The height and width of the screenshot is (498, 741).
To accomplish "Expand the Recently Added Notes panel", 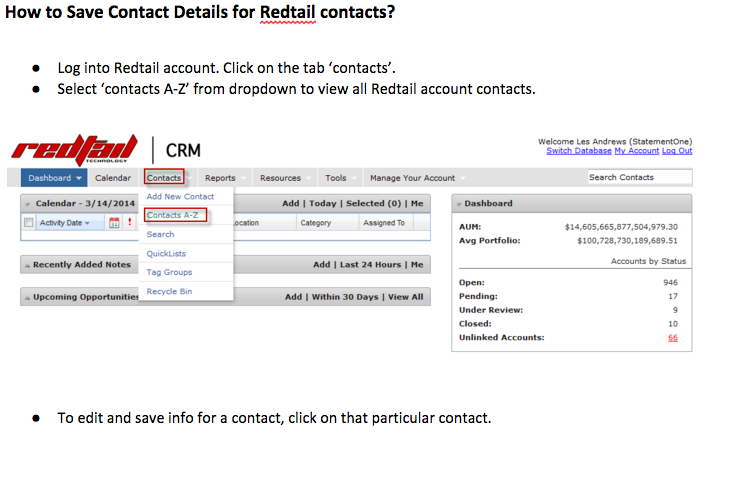I will coord(27,266).
